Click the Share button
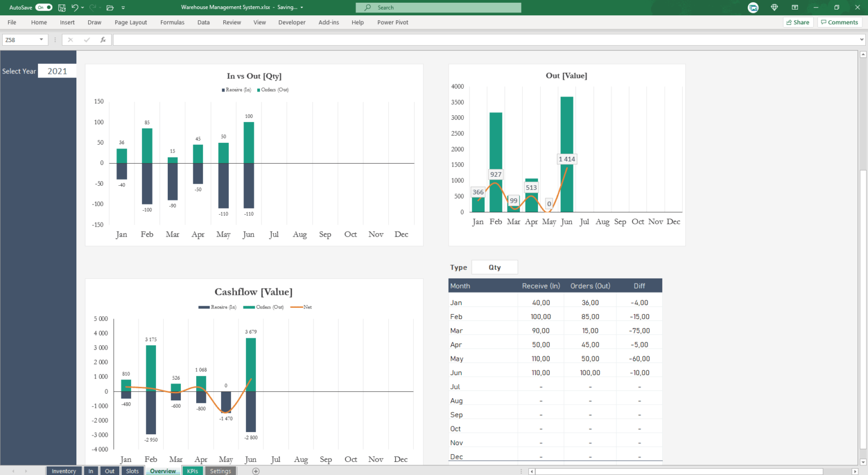The height and width of the screenshot is (475, 868). tap(798, 22)
